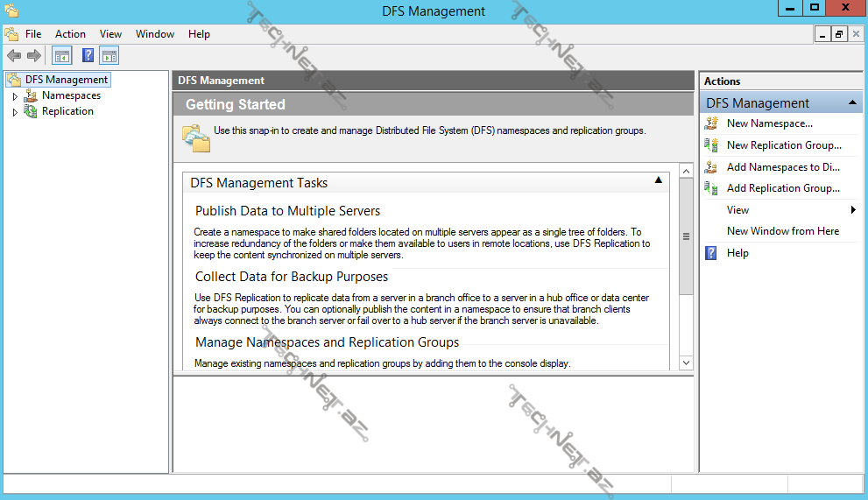Collapse the DFS Management Tasks section

[659, 180]
